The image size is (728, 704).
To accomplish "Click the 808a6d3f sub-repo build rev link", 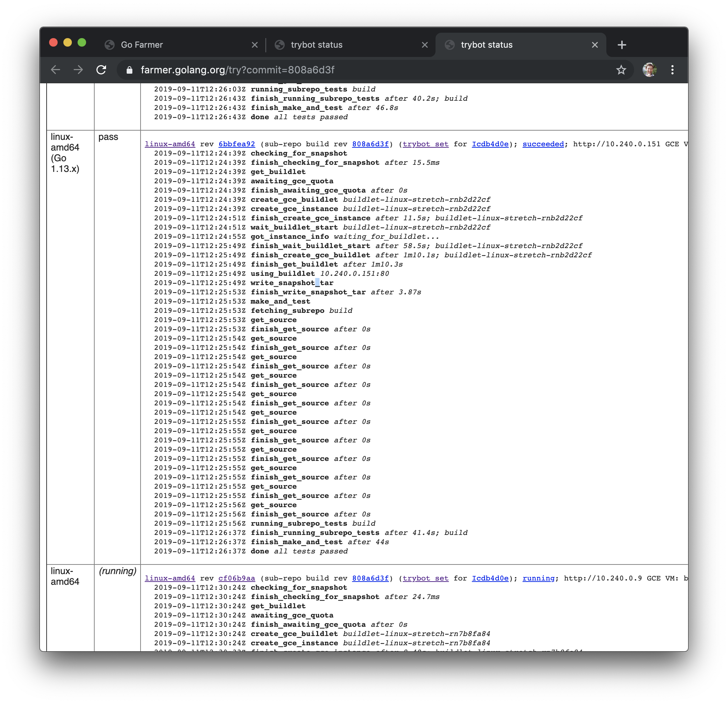I will [x=370, y=144].
